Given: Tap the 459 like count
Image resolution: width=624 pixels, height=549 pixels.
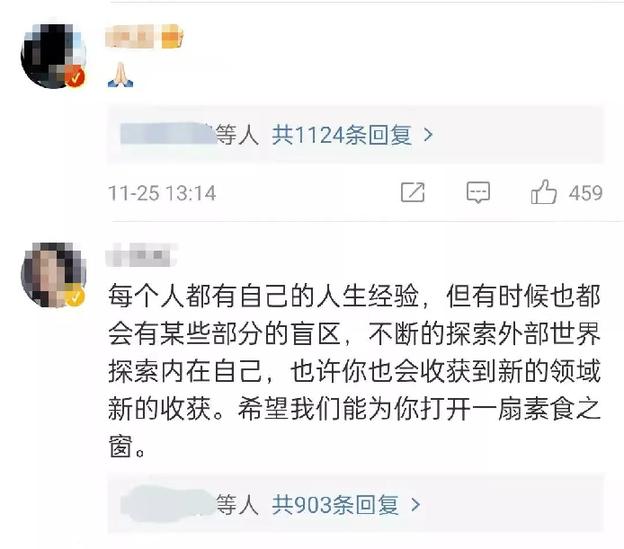Looking at the screenshot, I should (585, 193).
